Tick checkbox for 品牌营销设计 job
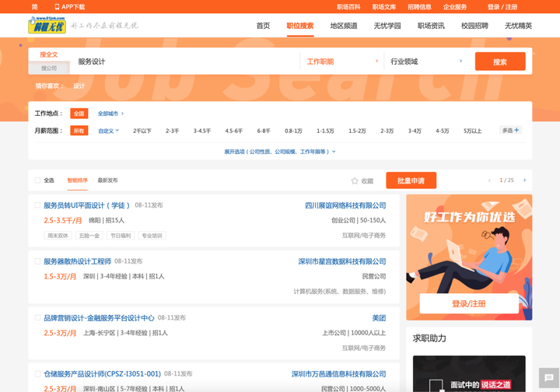 37,317
